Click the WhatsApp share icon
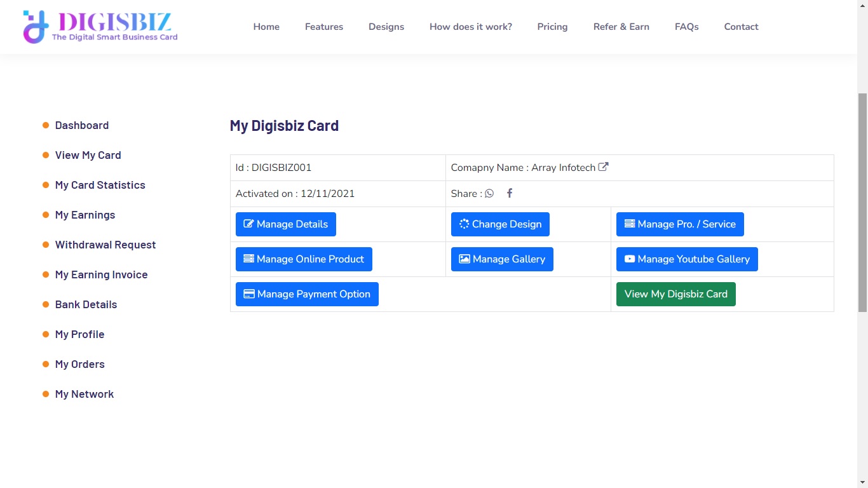868x488 pixels. click(489, 194)
